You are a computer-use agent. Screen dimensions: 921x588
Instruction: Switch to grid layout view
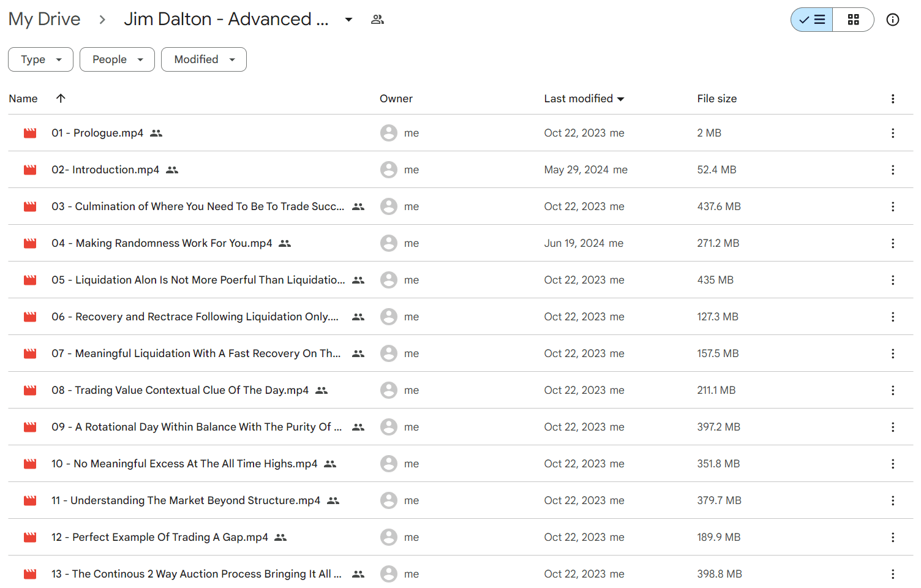(x=853, y=20)
